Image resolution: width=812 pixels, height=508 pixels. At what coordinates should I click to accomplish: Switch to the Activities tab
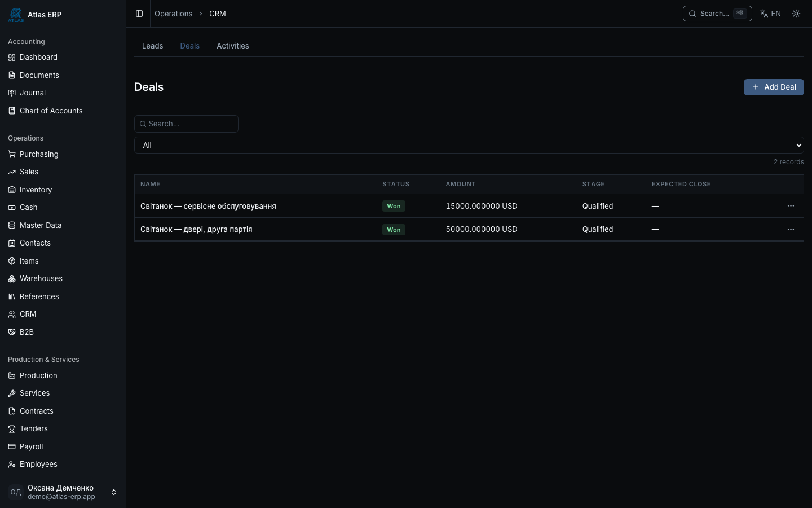click(x=233, y=46)
